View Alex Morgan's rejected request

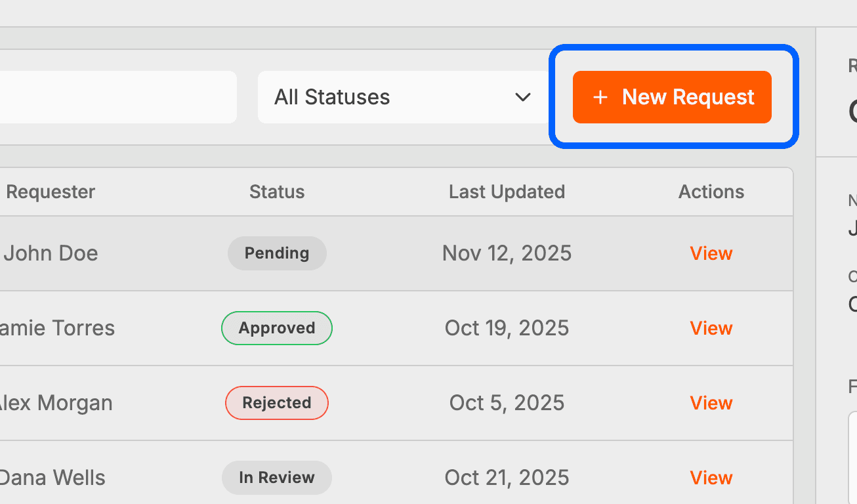pos(711,402)
